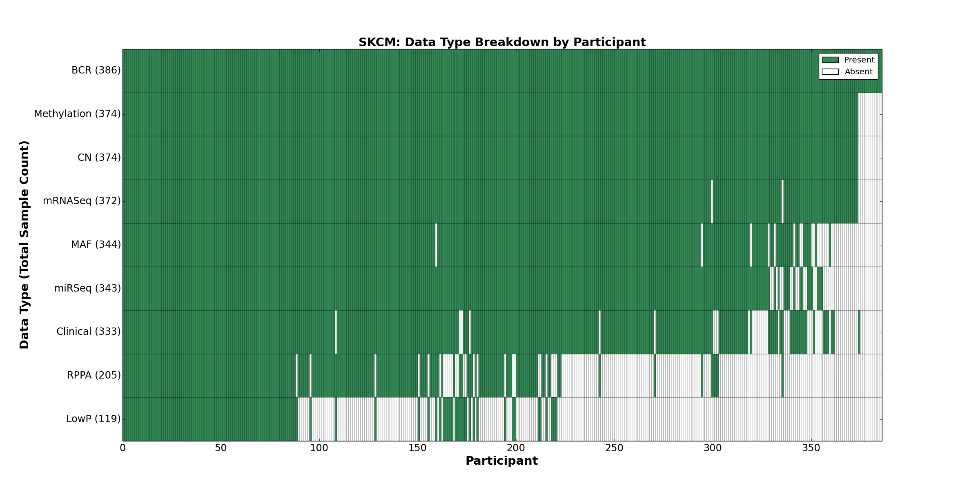
Task: Click the Clinical (333) row label
Action: click(x=88, y=332)
